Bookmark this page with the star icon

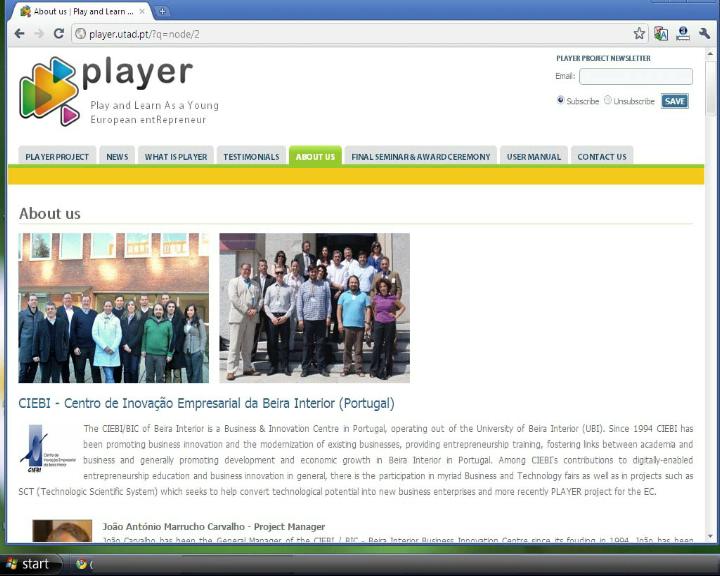639,33
